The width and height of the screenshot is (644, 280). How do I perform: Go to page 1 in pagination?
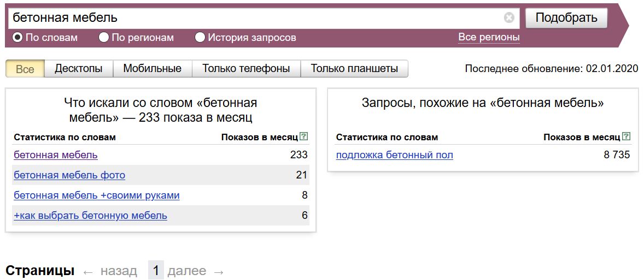[156, 271]
